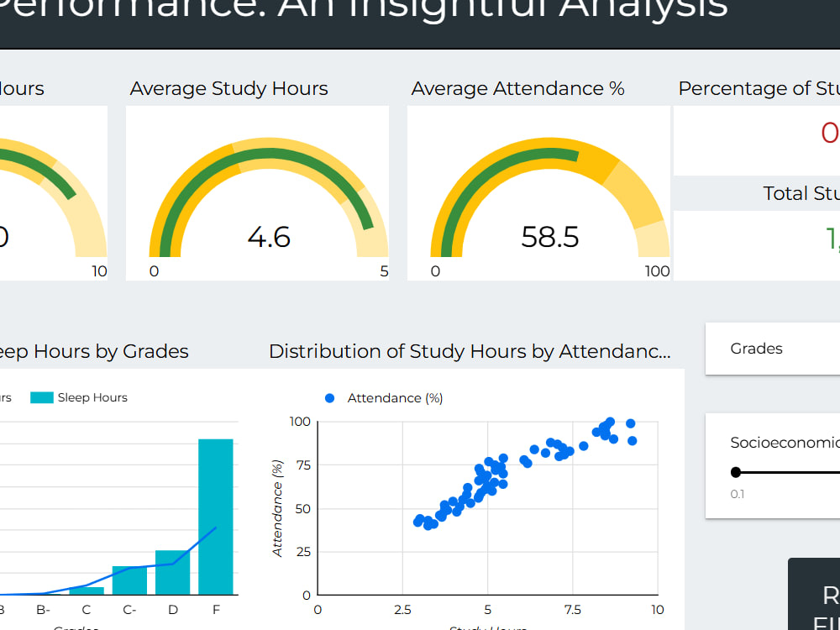Click the tall F grade bar
The width and height of the screenshot is (840, 630).
pos(216,517)
